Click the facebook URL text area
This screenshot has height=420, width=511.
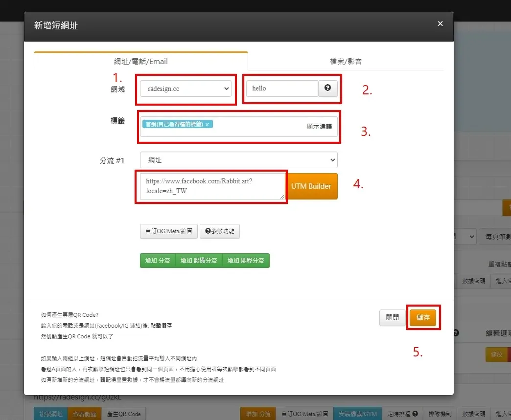[212, 186]
